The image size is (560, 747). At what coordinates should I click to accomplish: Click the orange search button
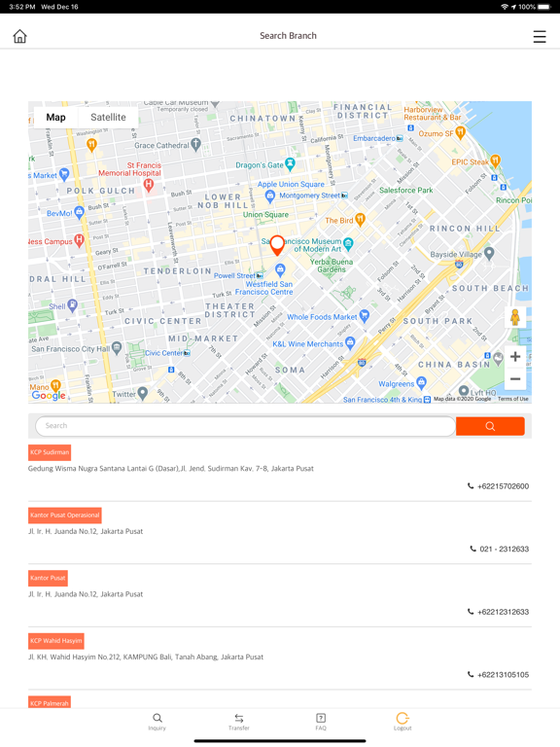[490, 426]
